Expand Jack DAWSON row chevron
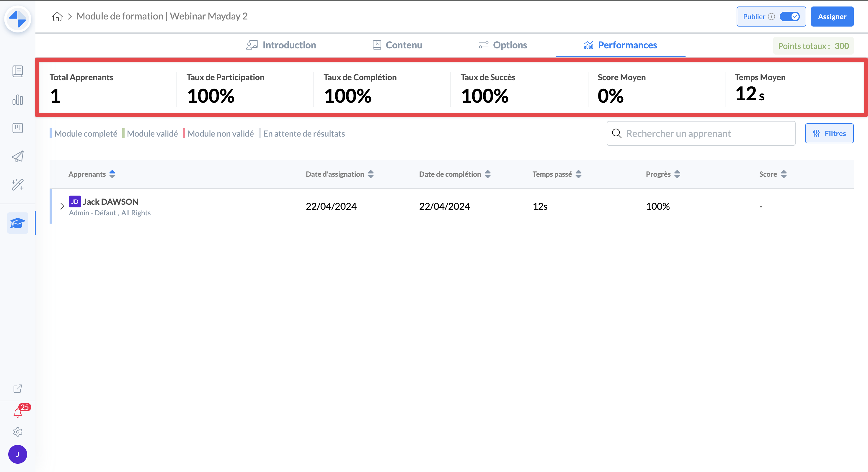 (62, 206)
